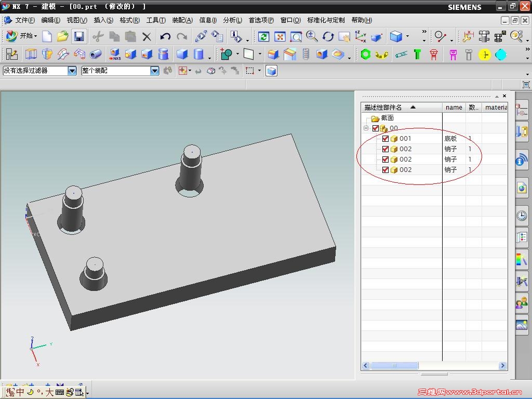The height and width of the screenshot is (399, 532).
Task: Close the assembly navigator panel
Action: point(504,96)
